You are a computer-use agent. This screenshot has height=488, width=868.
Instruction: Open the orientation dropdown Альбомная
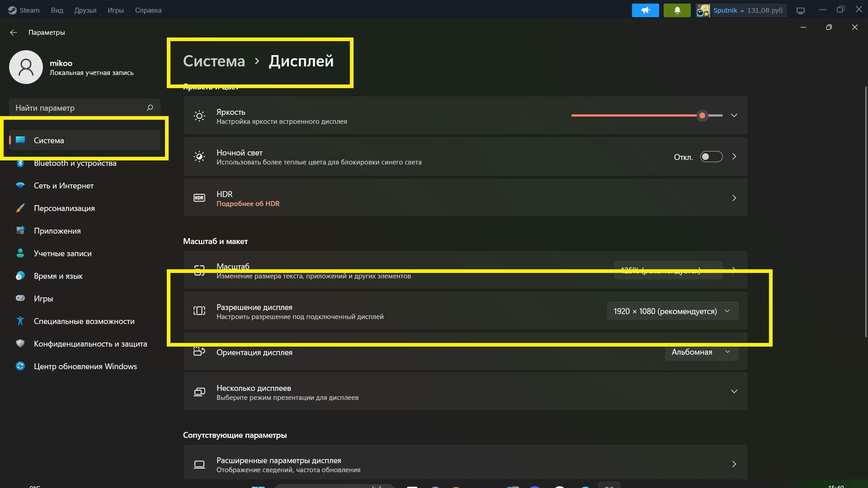[701, 352]
